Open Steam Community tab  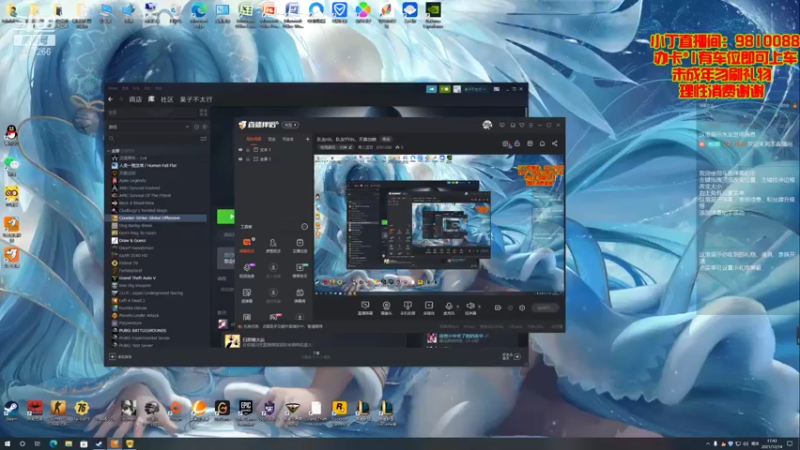167,99
